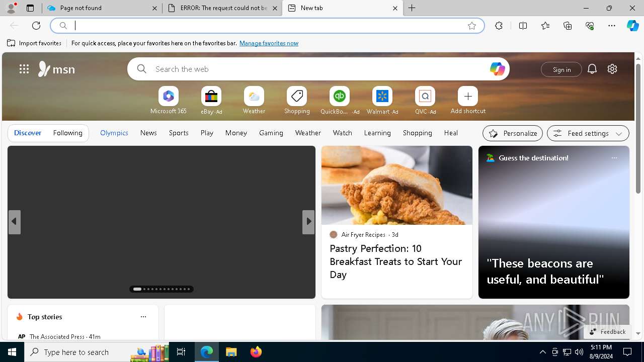This screenshot has height=362, width=644.
Task: Open split screen view
Action: 523,26
